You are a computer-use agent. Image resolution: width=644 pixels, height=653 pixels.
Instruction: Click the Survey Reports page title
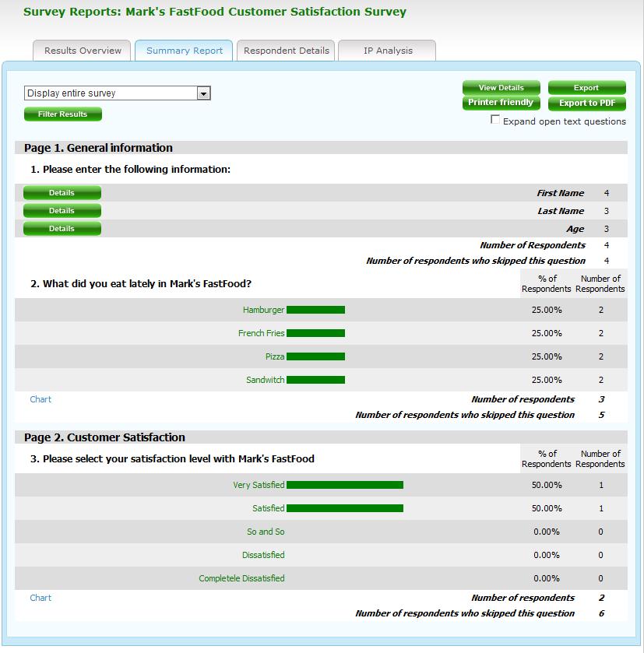[x=214, y=12]
